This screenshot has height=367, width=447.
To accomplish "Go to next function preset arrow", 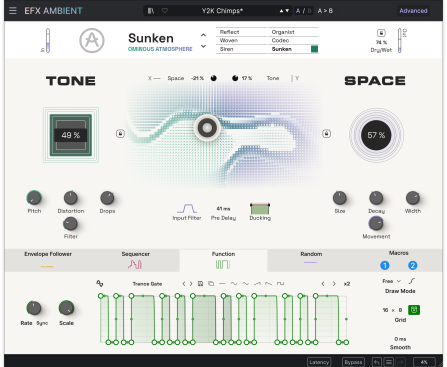I will tap(191, 284).
